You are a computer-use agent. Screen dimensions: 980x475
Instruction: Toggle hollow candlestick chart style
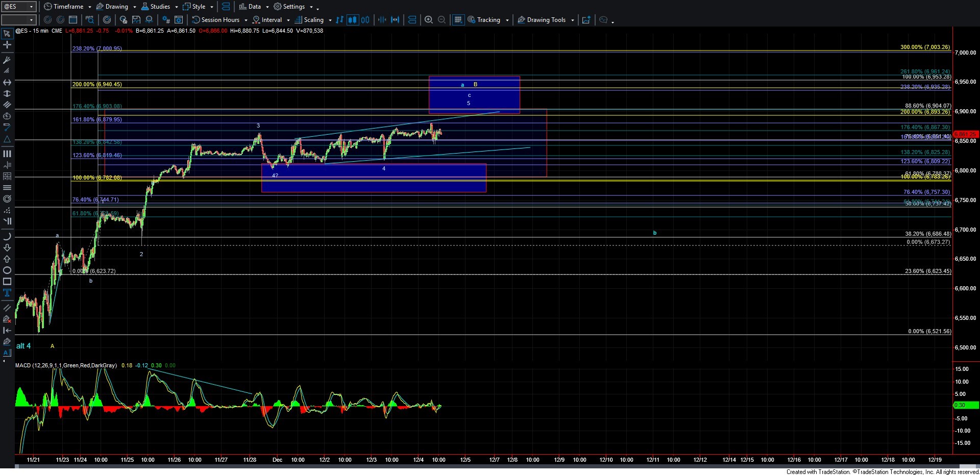[x=365, y=20]
